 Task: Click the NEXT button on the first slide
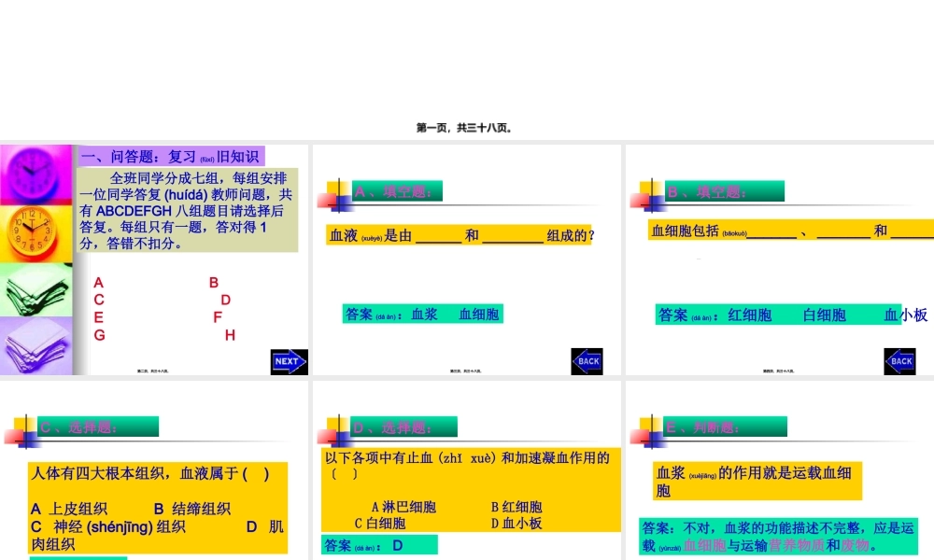click(x=288, y=361)
